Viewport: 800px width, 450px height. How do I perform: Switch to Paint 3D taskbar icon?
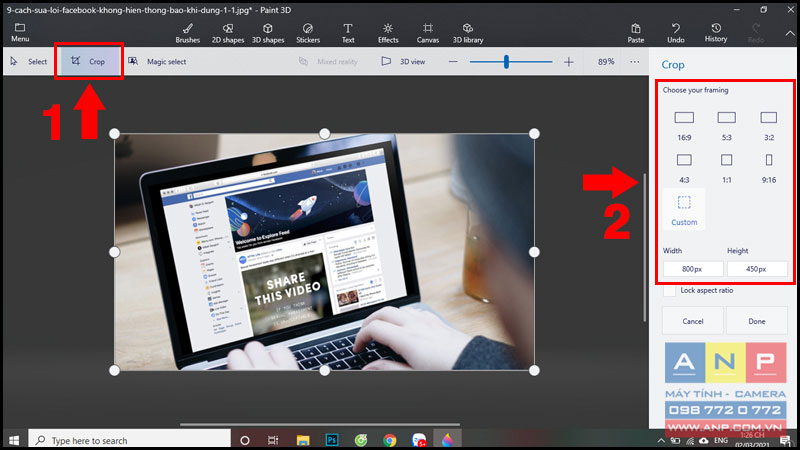[x=447, y=440]
